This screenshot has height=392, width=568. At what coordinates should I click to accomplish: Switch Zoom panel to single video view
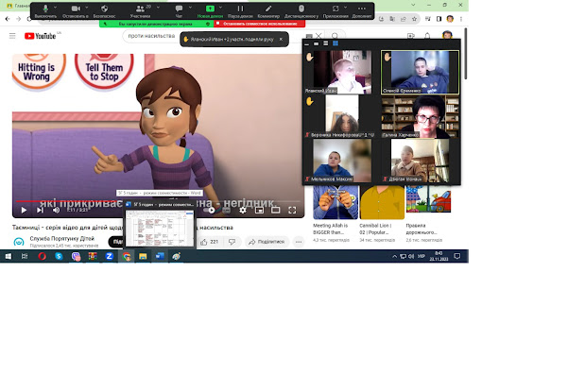[317, 43]
